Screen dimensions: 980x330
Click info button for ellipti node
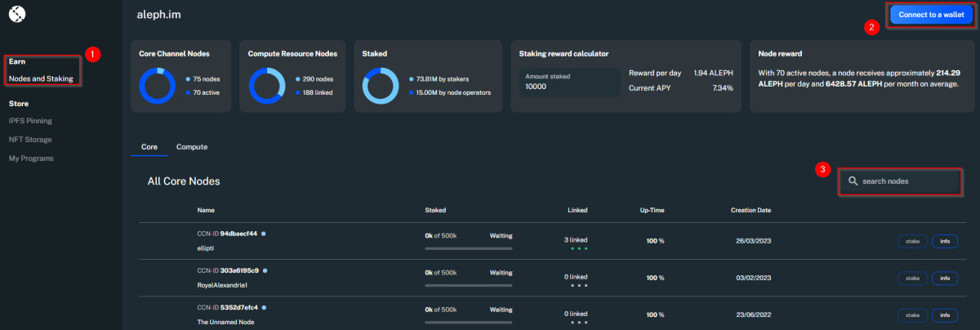point(945,242)
